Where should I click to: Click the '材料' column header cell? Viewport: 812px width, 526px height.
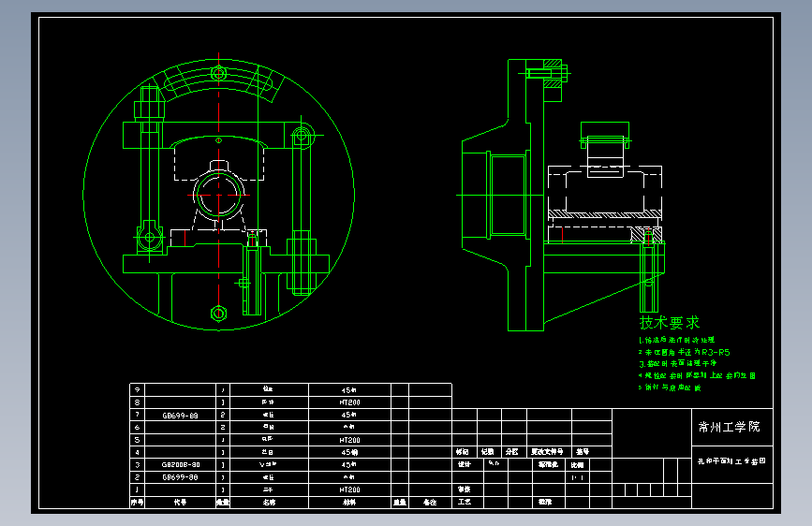[x=349, y=503]
